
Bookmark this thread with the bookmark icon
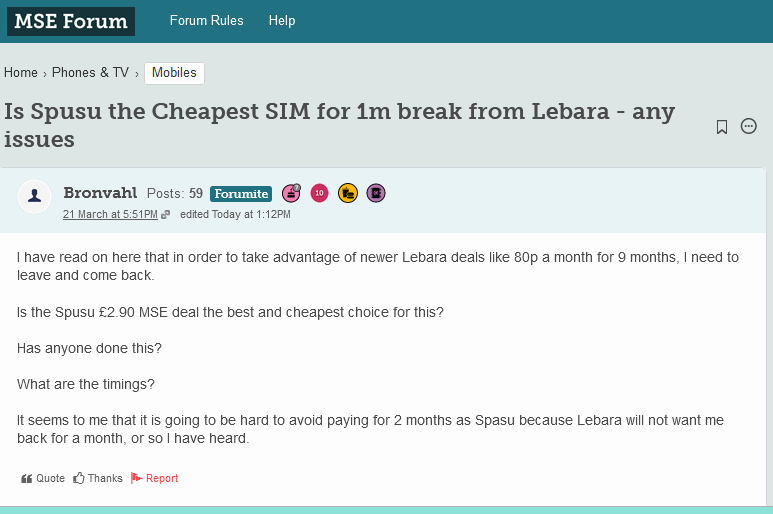722,127
